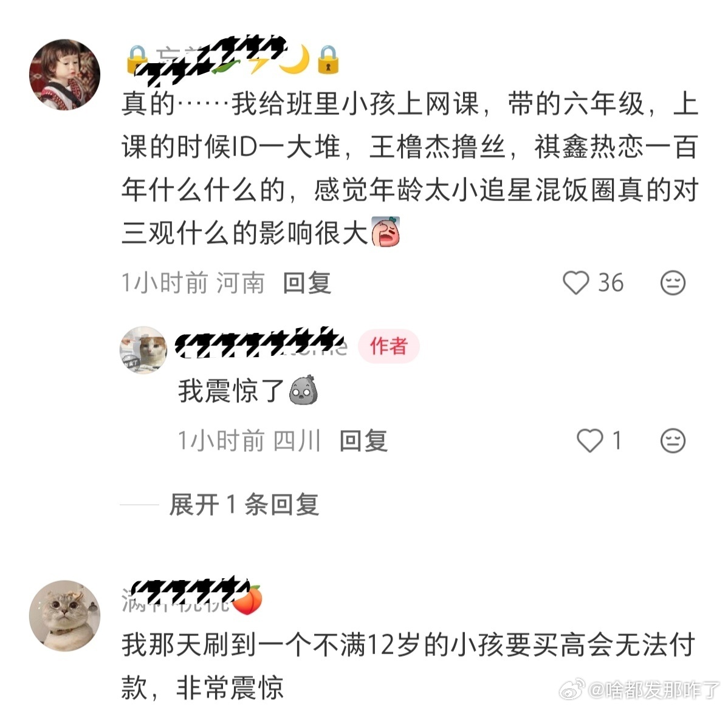Viewport: 728px width, 707px height.
Task: Open the author's cat avatar
Action: (143, 350)
